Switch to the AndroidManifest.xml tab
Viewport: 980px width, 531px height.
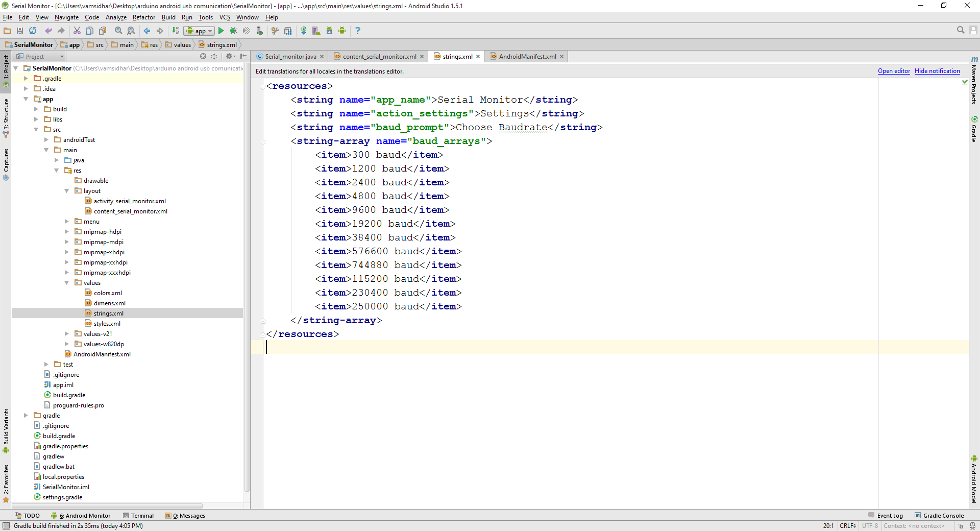click(x=527, y=57)
